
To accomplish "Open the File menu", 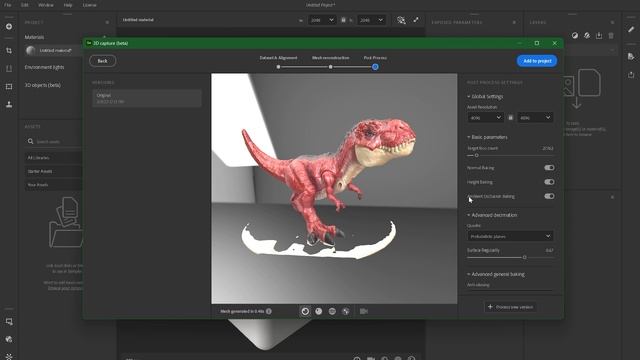I will 7,5.
